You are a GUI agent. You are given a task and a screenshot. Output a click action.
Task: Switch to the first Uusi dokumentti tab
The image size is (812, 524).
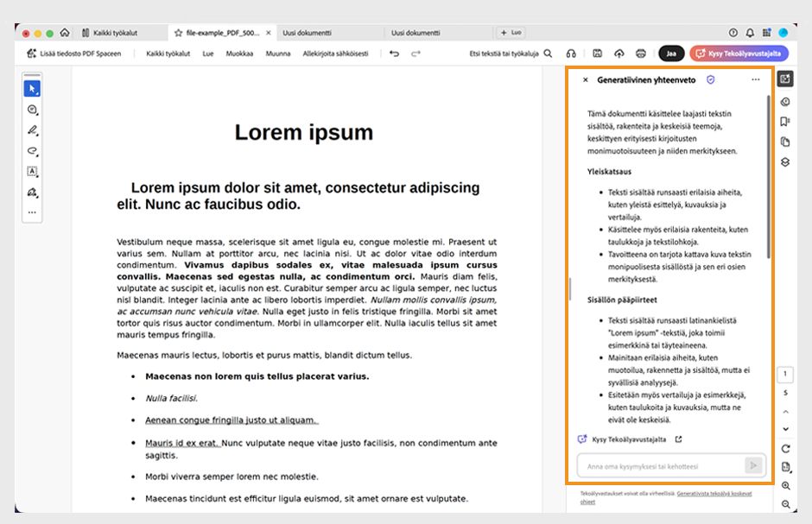pyautogui.click(x=307, y=33)
